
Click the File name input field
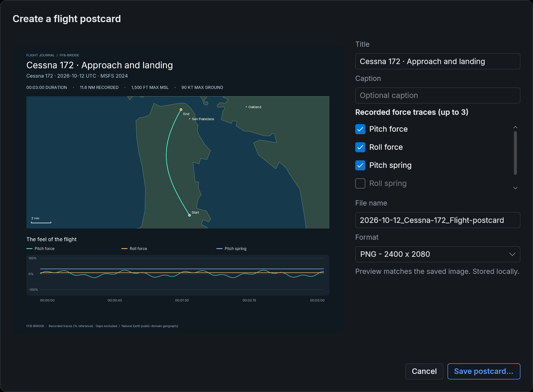click(x=437, y=220)
